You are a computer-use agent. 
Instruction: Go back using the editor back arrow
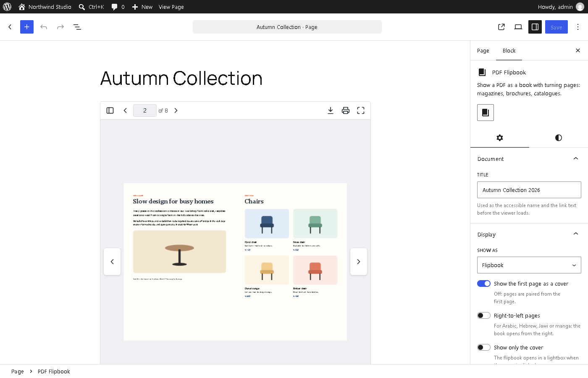click(x=10, y=27)
